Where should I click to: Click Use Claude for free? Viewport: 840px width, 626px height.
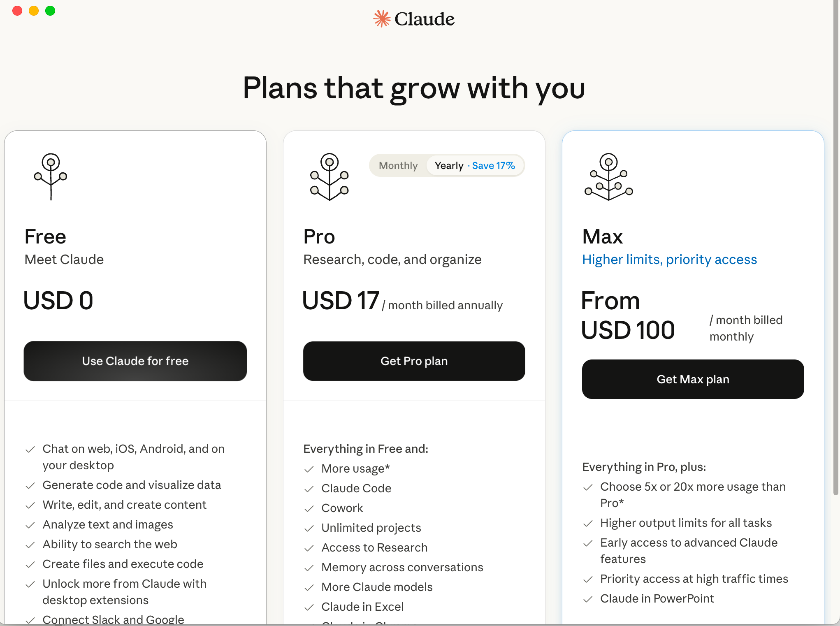coord(135,361)
